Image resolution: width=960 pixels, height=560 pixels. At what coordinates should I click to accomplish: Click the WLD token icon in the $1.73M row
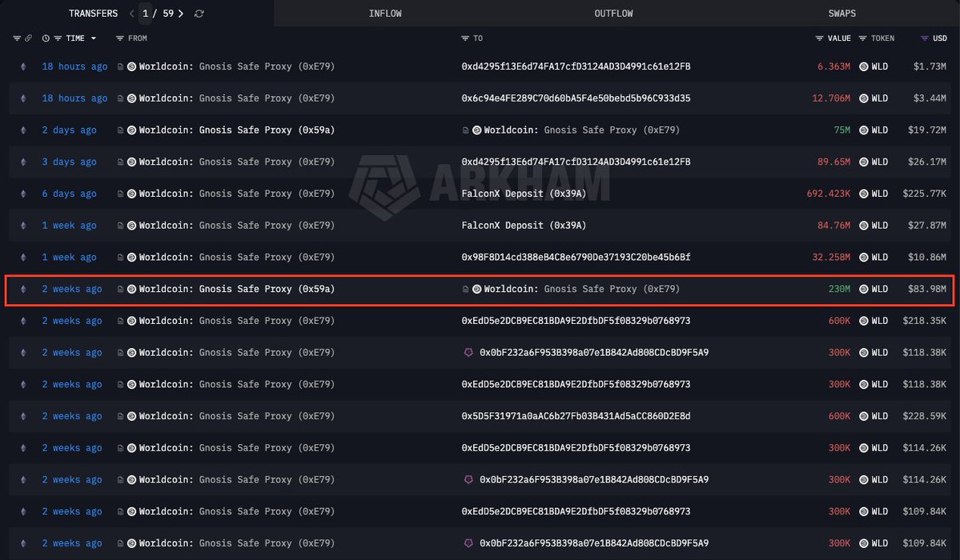[x=864, y=66]
